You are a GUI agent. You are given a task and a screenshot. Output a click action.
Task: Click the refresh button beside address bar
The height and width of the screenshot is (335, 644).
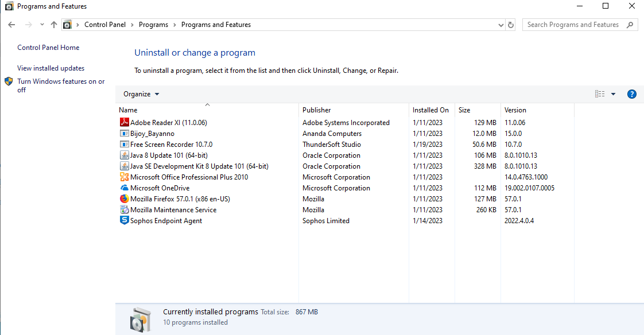click(511, 25)
